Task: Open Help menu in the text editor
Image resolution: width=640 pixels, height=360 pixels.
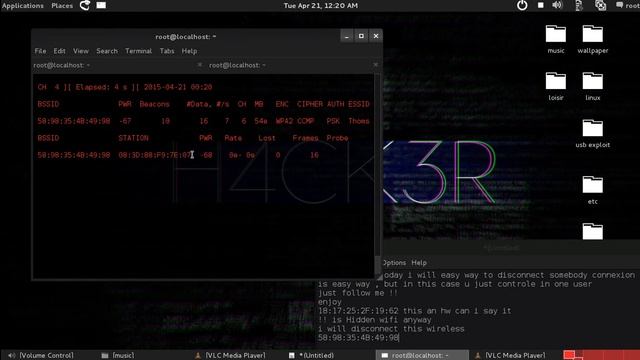Action: click(419, 263)
